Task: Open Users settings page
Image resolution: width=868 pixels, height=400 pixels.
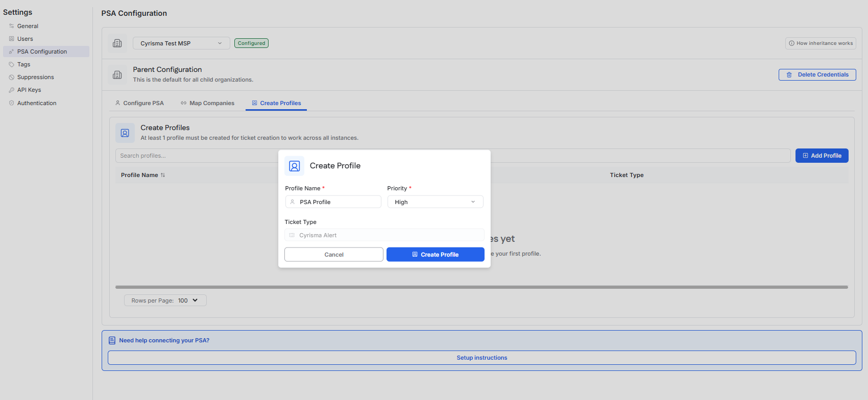Action: click(x=25, y=39)
